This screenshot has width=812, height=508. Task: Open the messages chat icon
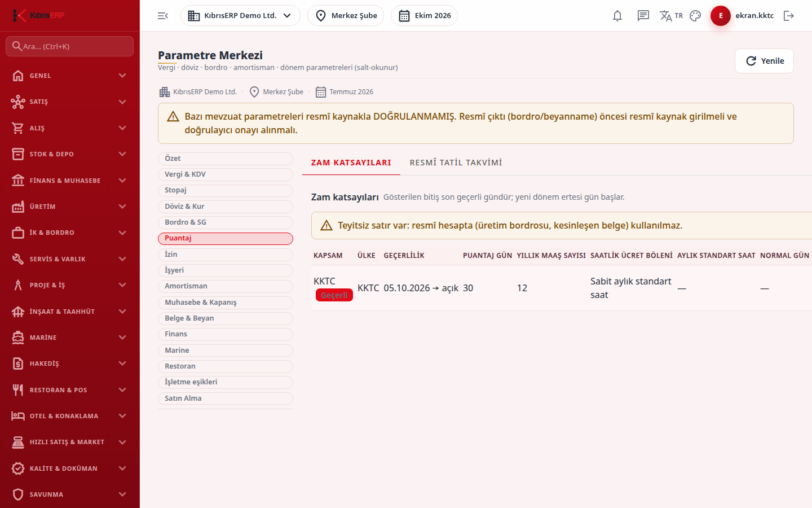643,16
